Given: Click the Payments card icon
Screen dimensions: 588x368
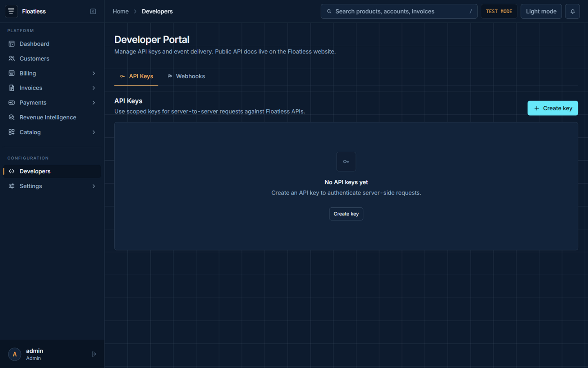Looking at the screenshot, I should [11, 103].
